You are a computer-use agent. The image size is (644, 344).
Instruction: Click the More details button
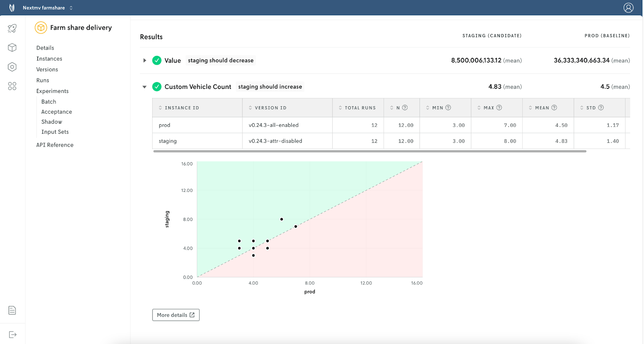point(175,315)
